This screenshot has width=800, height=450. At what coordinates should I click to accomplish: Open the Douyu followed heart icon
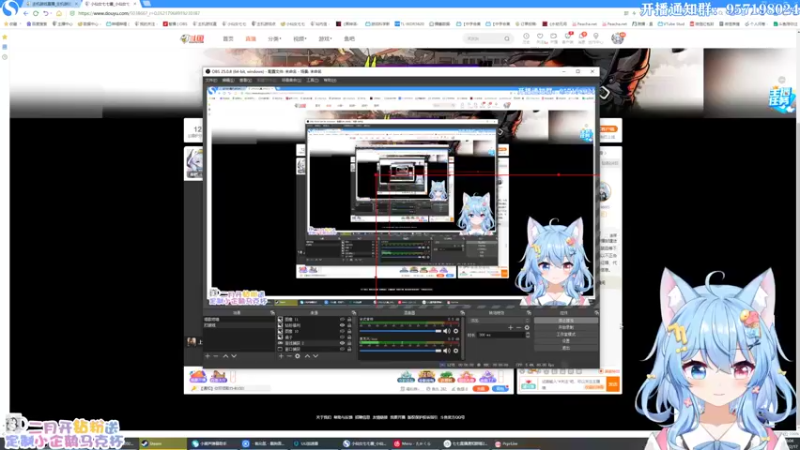(x=540, y=36)
